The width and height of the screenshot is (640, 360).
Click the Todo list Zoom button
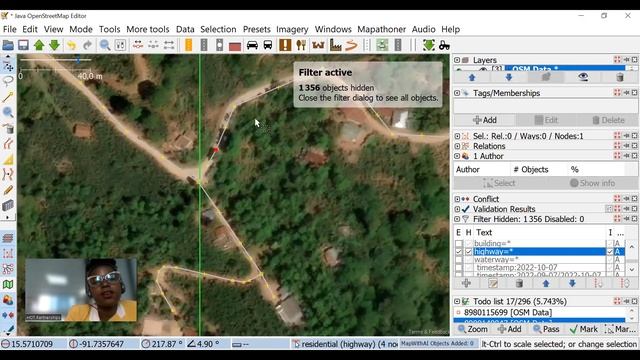point(473,329)
